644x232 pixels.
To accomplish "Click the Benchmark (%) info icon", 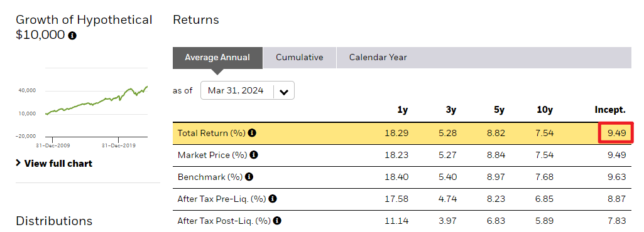I will pyautogui.click(x=249, y=177).
